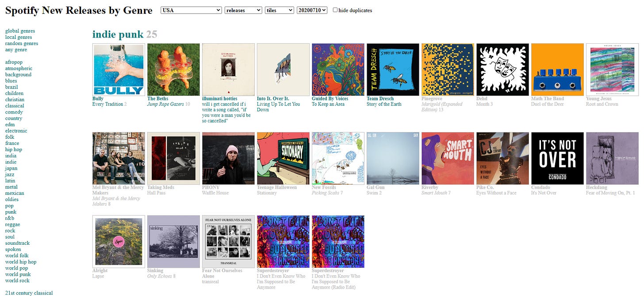Click the Bully album cover
The height and width of the screenshot is (296, 644).
[119, 69]
